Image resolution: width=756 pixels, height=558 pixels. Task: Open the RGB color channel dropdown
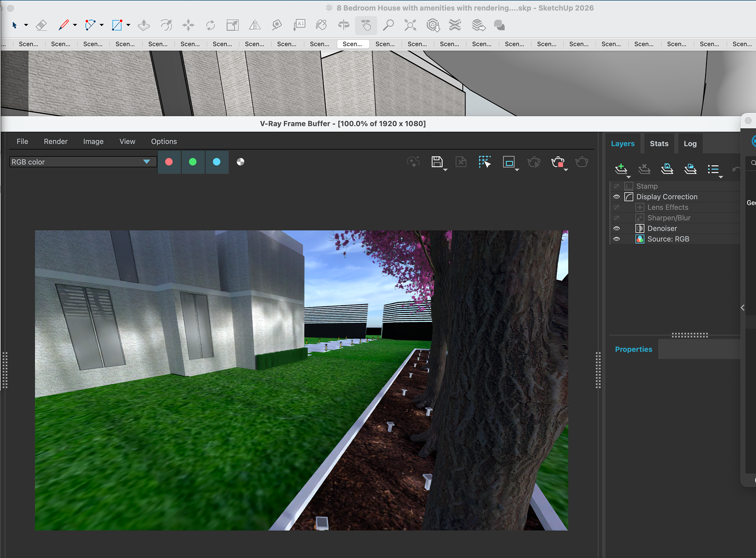pyautogui.click(x=146, y=162)
